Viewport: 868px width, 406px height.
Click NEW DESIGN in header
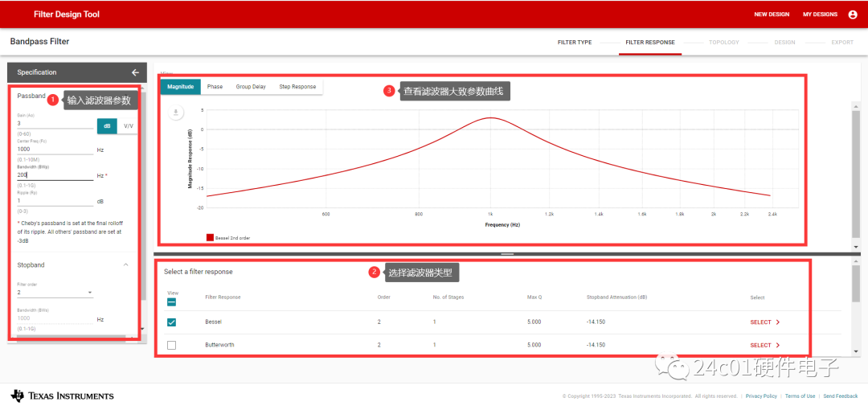771,14
